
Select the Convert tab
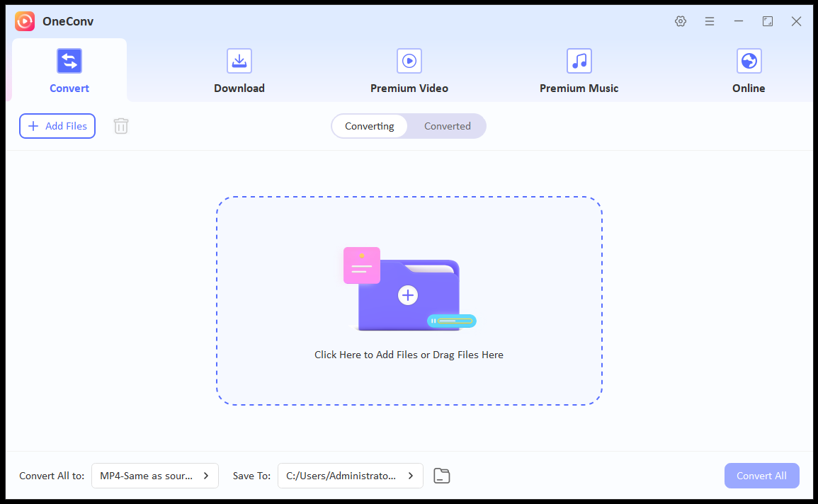coord(69,71)
